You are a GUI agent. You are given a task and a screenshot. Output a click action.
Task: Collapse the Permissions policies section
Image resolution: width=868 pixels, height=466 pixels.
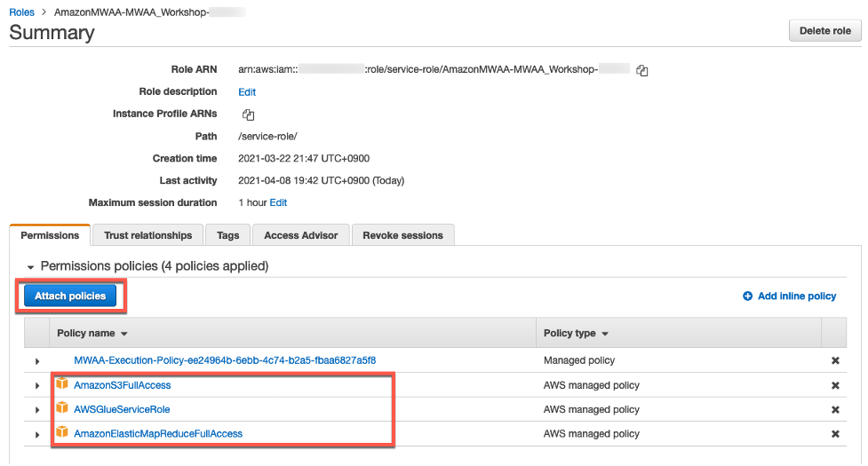point(31,266)
